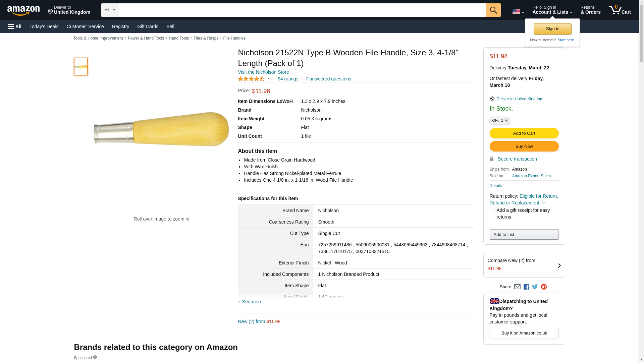This screenshot has width=644, height=362.
Task: Share product via email icon
Action: pyautogui.click(x=517, y=287)
